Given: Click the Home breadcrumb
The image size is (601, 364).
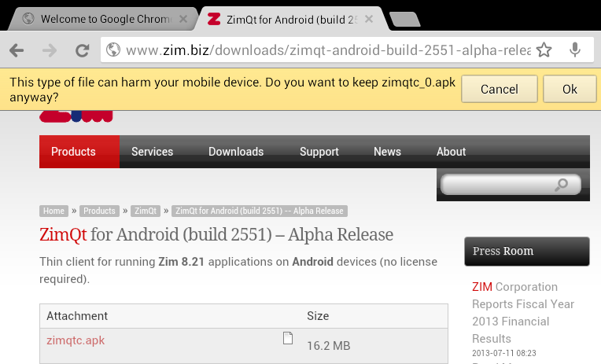Looking at the screenshot, I should tap(54, 211).
